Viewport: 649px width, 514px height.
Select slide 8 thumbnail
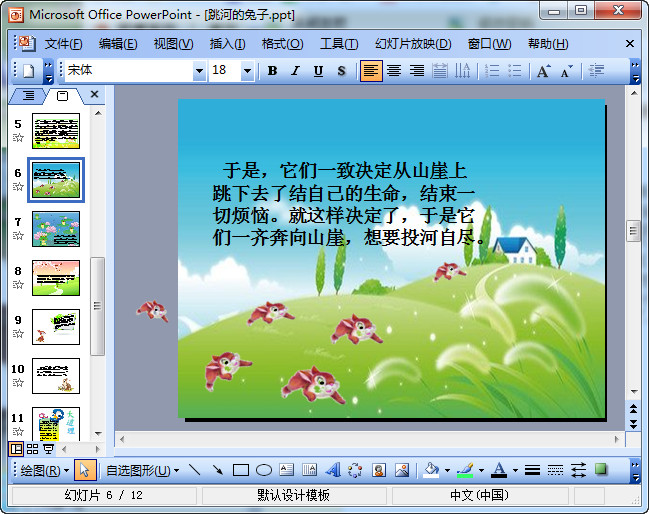point(56,278)
